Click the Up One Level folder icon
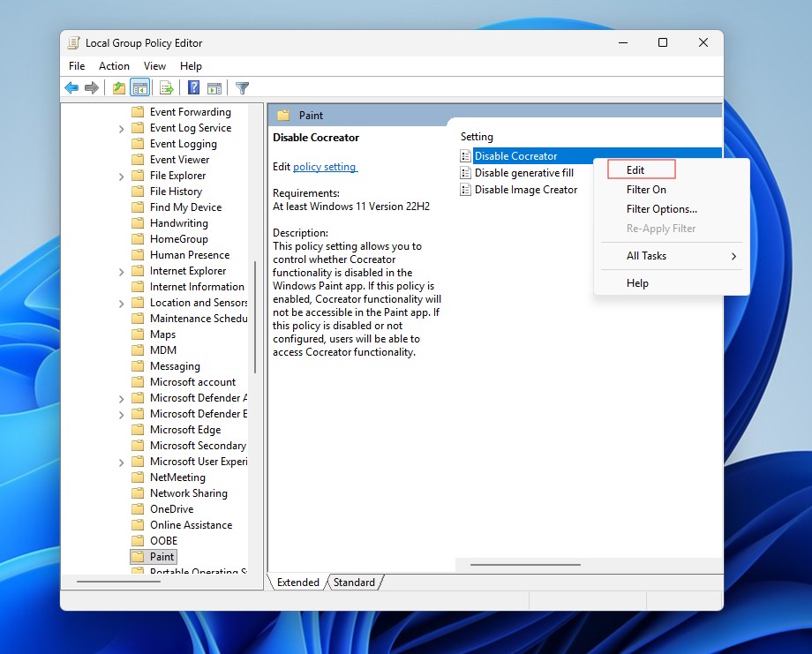 (119, 87)
